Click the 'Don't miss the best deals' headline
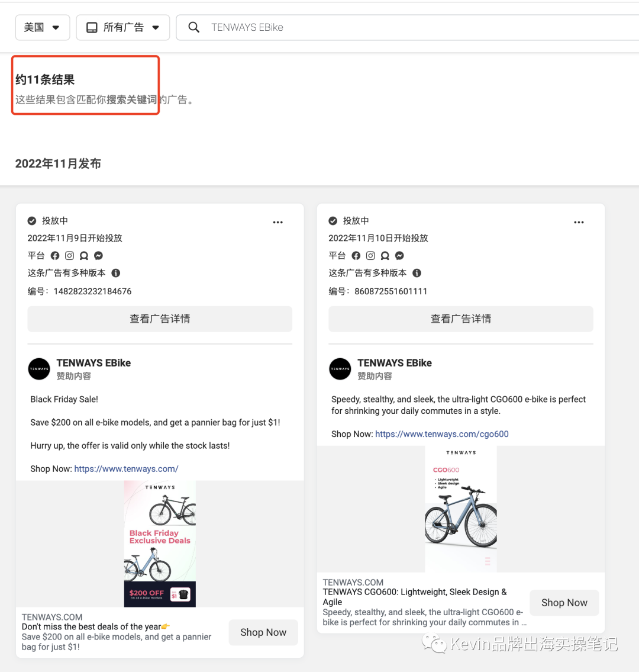 [x=96, y=626]
